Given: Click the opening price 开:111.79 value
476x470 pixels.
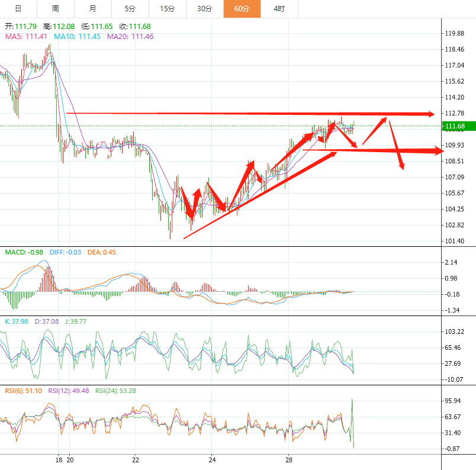Looking at the screenshot, I should [x=21, y=27].
